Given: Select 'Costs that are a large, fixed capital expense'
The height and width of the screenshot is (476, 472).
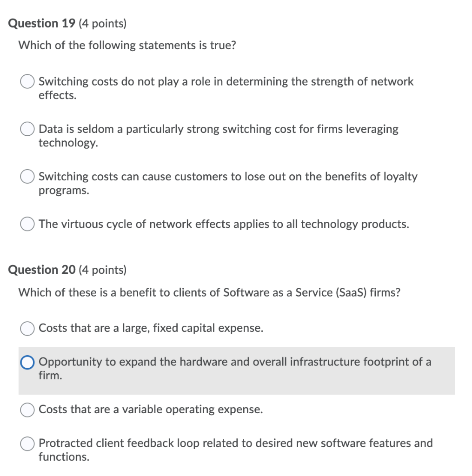Looking at the screenshot, I should pyautogui.click(x=27, y=328).
